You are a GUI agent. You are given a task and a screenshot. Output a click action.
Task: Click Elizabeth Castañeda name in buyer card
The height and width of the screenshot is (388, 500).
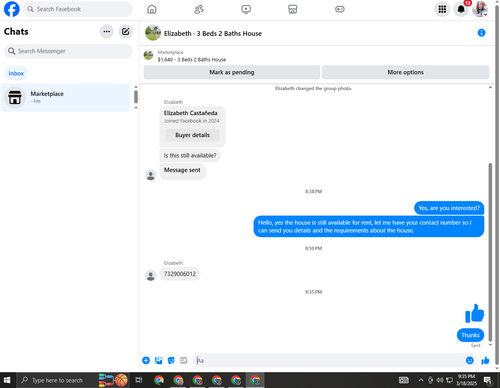point(190,113)
